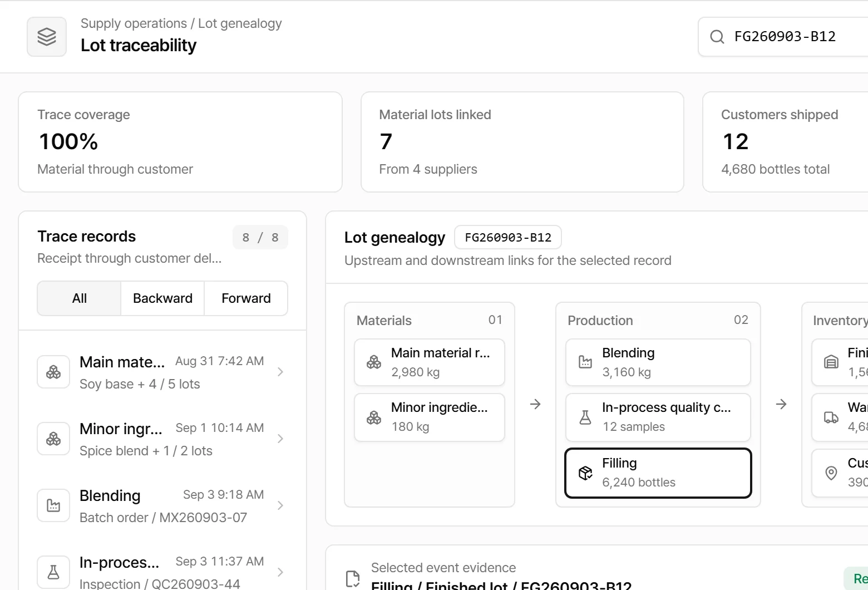Viewport: 868px width, 590px height.
Task: Switch to the Forward trace tab
Action: [246, 298]
